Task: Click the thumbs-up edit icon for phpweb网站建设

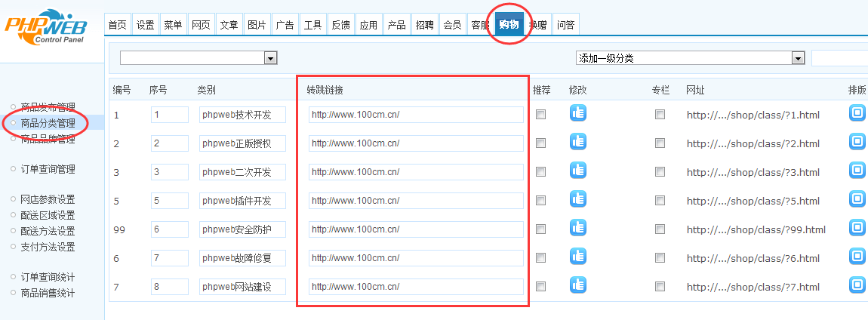Action: tap(578, 285)
